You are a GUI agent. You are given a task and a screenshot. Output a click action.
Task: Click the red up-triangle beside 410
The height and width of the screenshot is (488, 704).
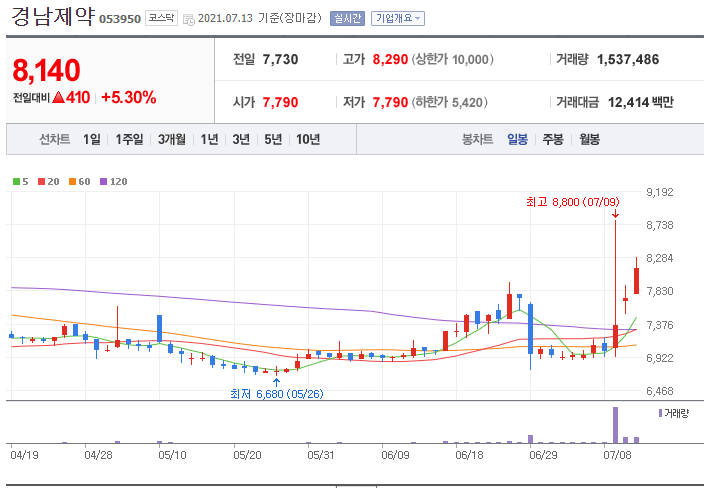click(58, 97)
